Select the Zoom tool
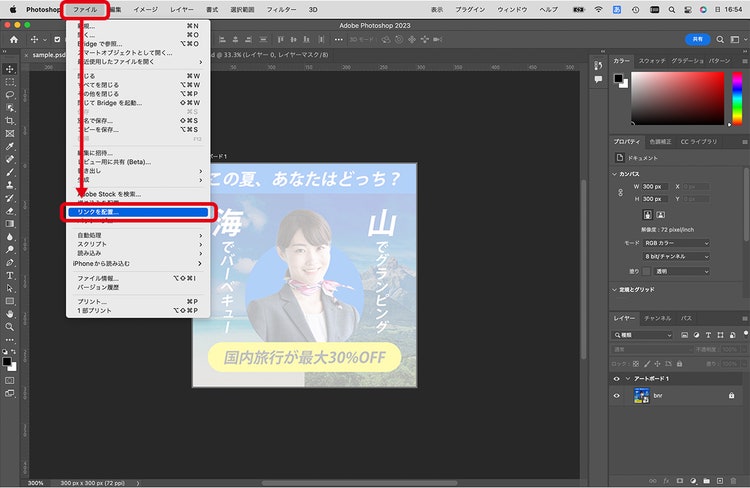Image resolution: width=750 pixels, height=488 pixels. (10, 327)
